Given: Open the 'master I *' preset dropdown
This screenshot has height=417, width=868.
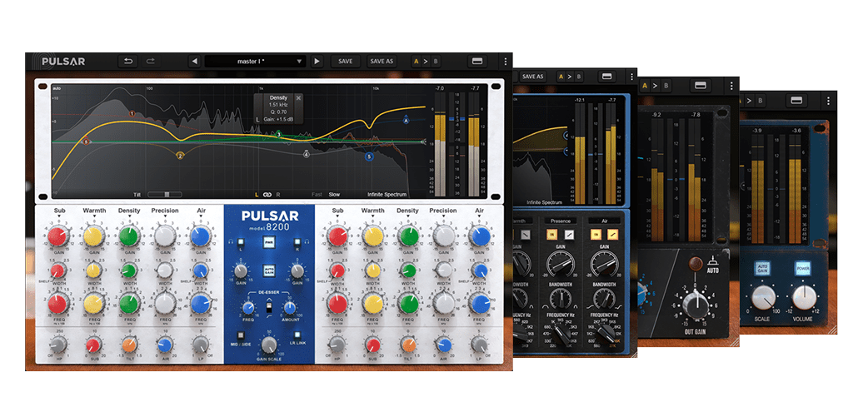Looking at the screenshot, I should 255,62.
